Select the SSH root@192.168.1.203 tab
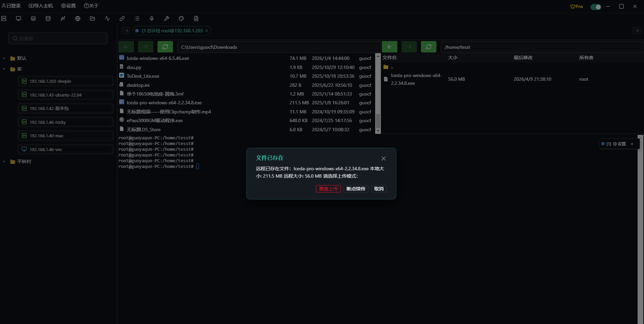 (x=172, y=31)
